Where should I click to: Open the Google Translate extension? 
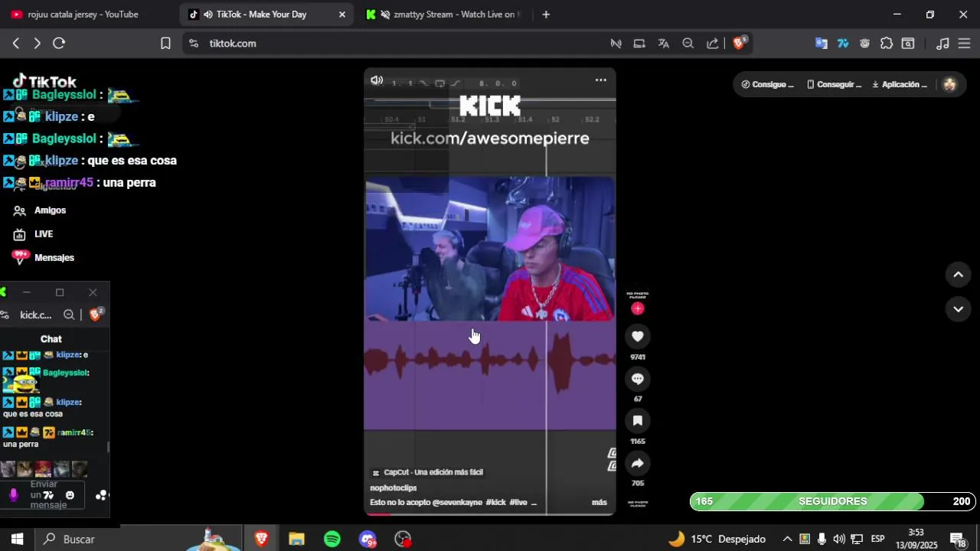click(x=822, y=44)
